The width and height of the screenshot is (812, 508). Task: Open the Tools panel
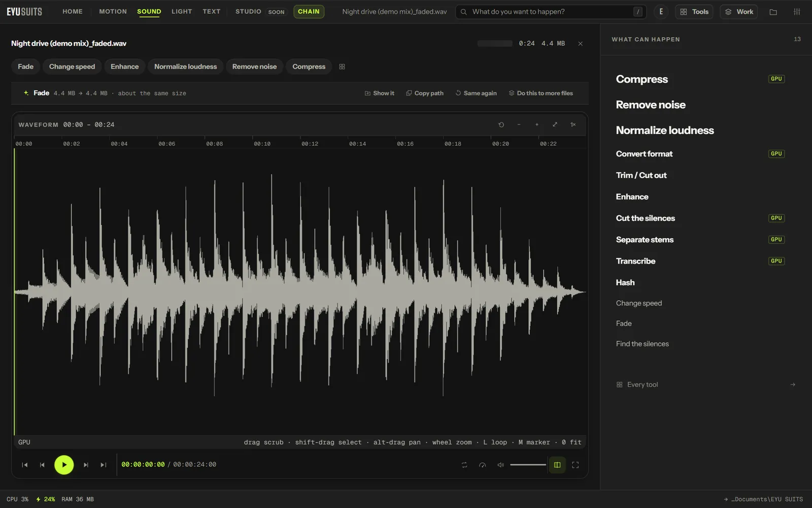click(x=694, y=12)
